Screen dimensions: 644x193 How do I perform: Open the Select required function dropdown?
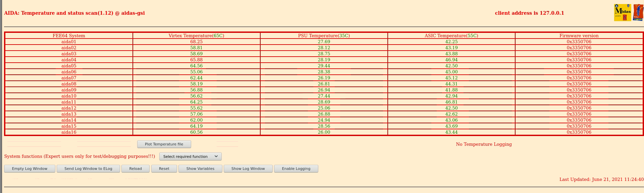[x=191, y=156]
